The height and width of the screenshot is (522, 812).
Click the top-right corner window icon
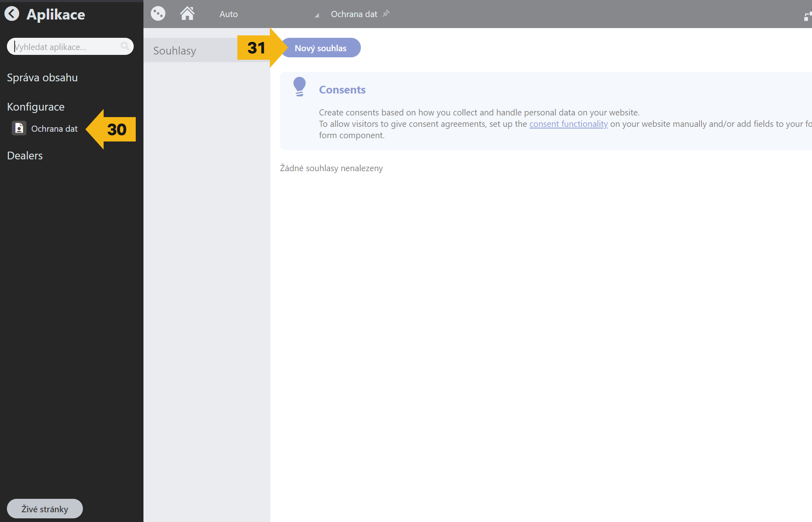click(808, 16)
